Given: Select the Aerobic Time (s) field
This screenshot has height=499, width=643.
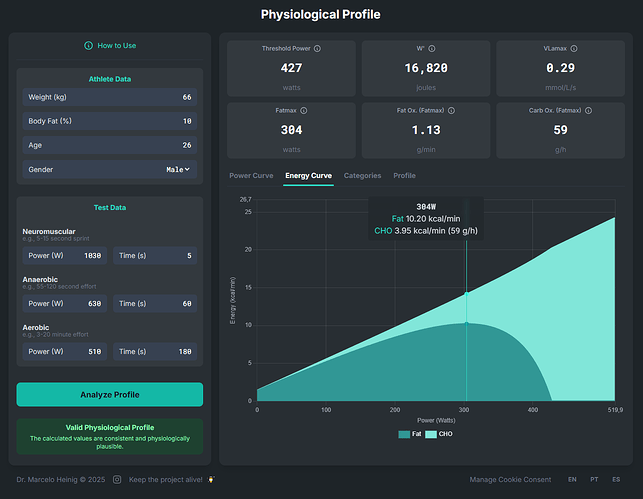Looking at the screenshot, I should 154,351.
